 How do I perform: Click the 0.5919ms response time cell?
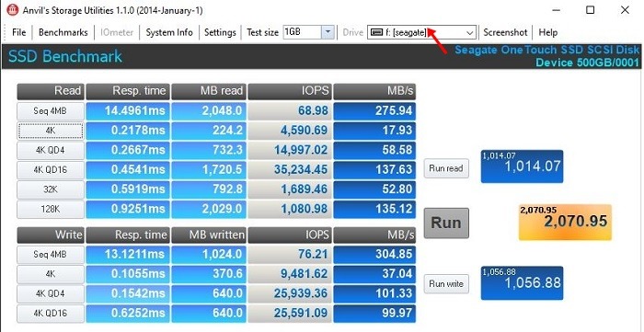pos(128,189)
